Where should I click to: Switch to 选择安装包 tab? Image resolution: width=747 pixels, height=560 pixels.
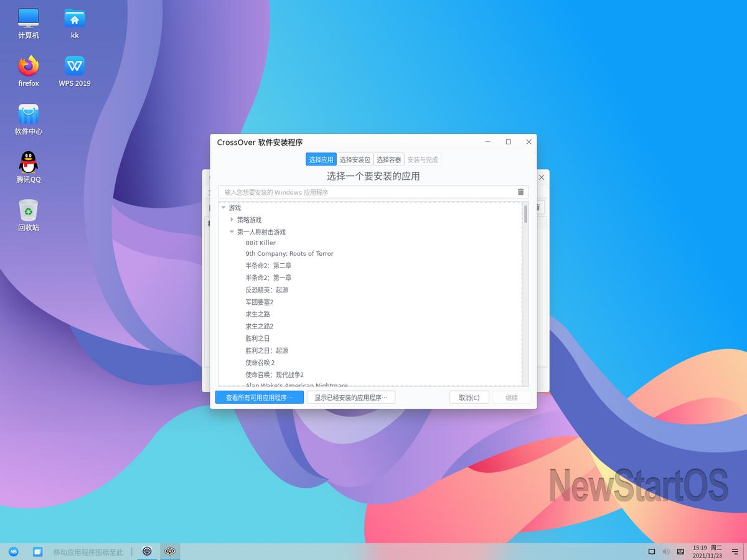pos(355,160)
